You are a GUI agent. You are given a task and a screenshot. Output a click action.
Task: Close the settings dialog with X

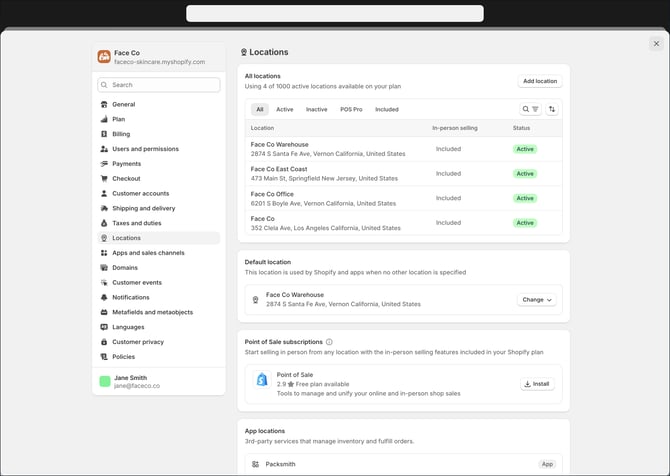pyautogui.click(x=656, y=43)
